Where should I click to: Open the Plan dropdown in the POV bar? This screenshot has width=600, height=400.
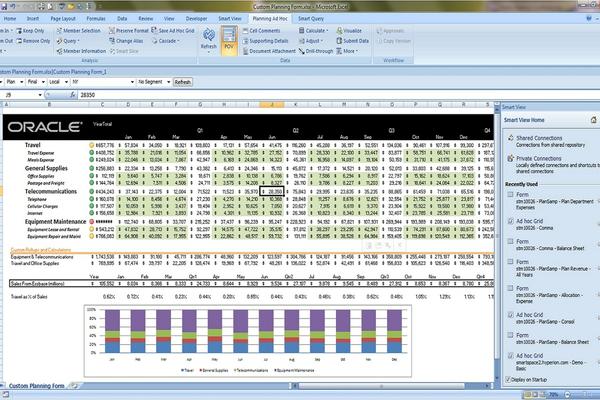pos(12,81)
